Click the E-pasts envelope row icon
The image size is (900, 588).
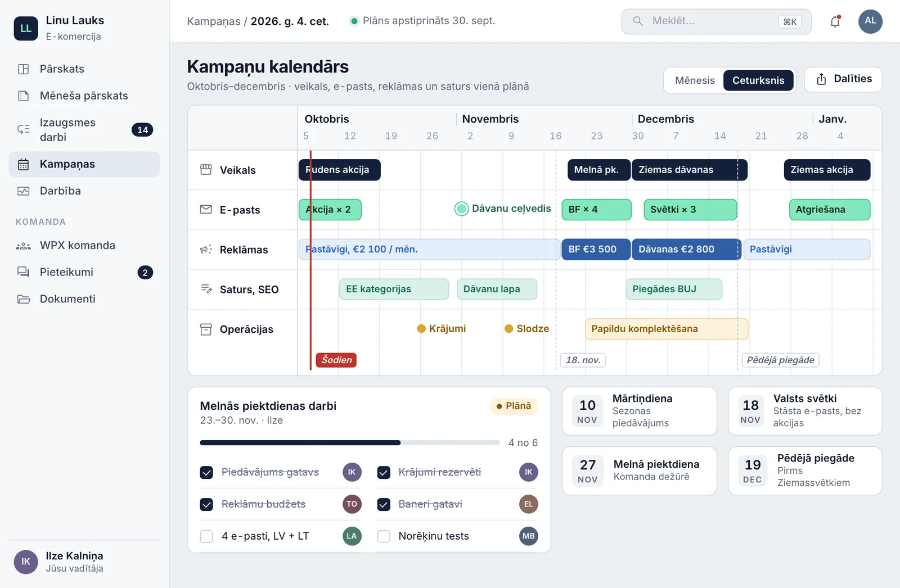coord(206,210)
